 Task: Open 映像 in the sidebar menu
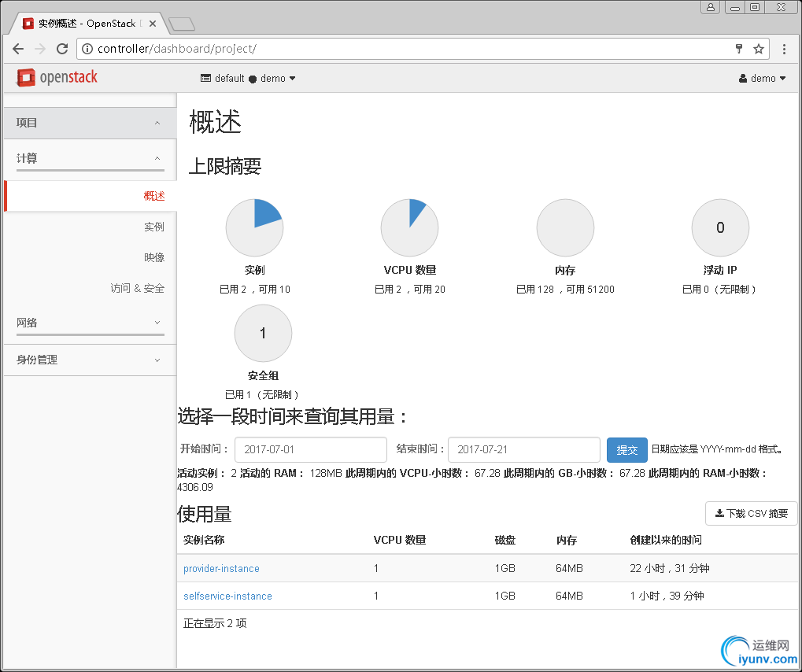pyautogui.click(x=154, y=257)
